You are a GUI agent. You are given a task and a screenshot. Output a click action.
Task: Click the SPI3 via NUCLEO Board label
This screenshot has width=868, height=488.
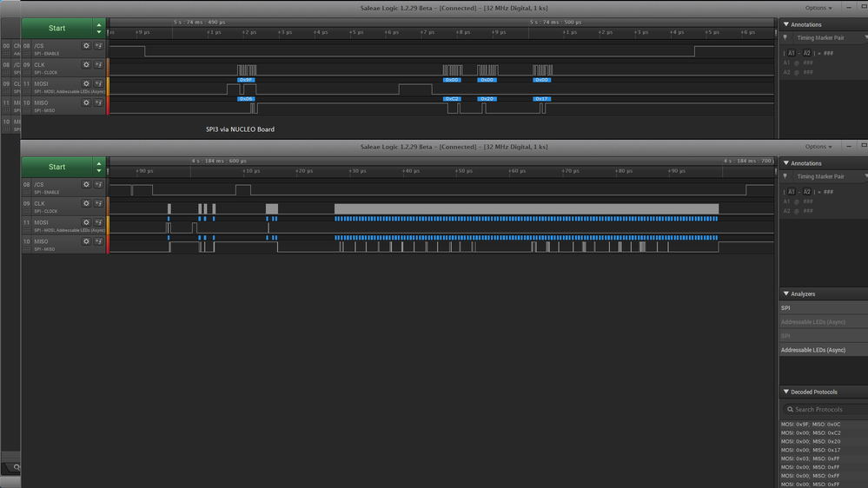pyautogui.click(x=241, y=129)
